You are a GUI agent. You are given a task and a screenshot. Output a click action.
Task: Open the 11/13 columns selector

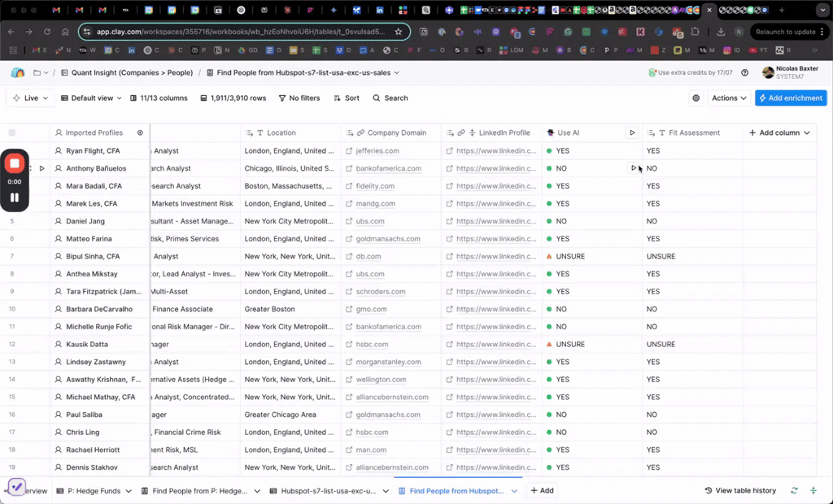[x=159, y=98]
